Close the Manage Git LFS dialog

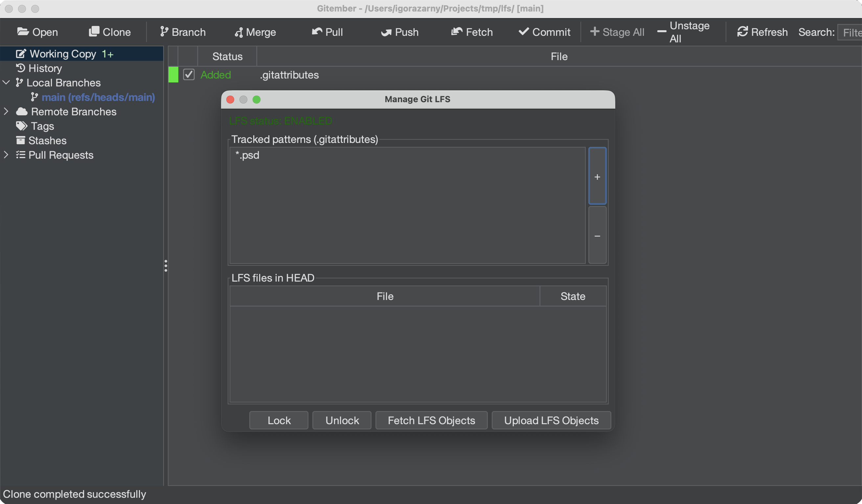click(x=230, y=99)
